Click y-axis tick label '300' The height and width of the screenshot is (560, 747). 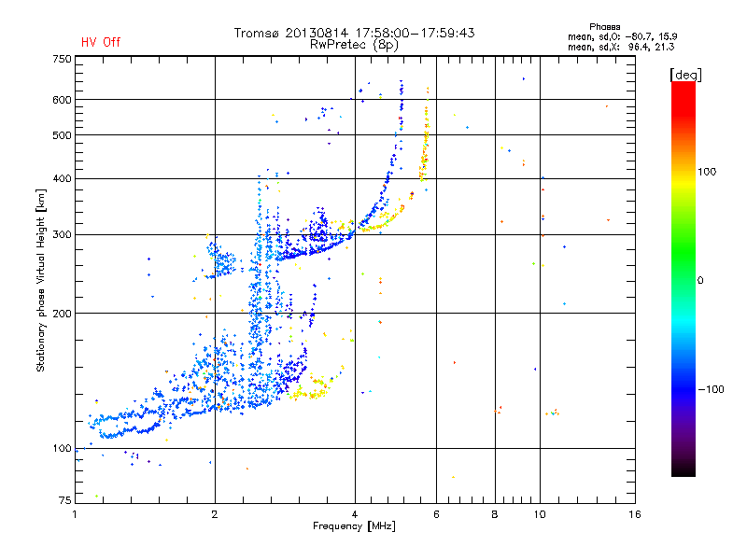63,235
